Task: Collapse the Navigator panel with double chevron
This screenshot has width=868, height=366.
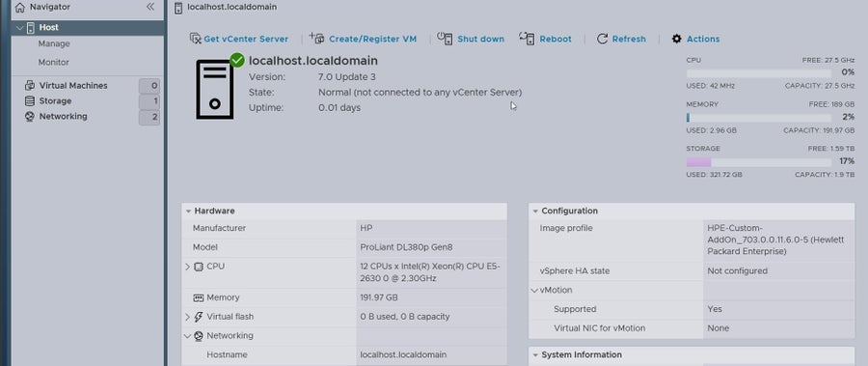Action: pyautogui.click(x=150, y=7)
